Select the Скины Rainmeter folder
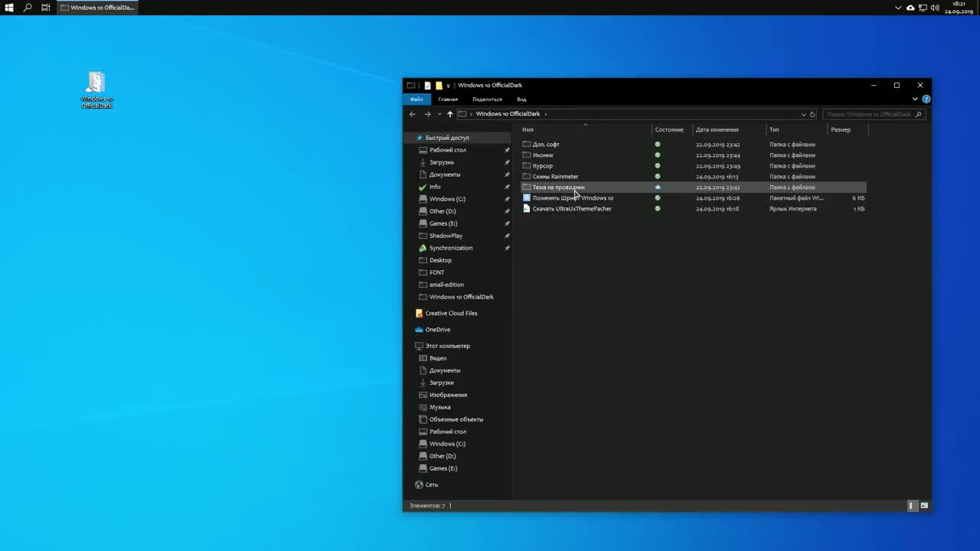 click(x=555, y=176)
